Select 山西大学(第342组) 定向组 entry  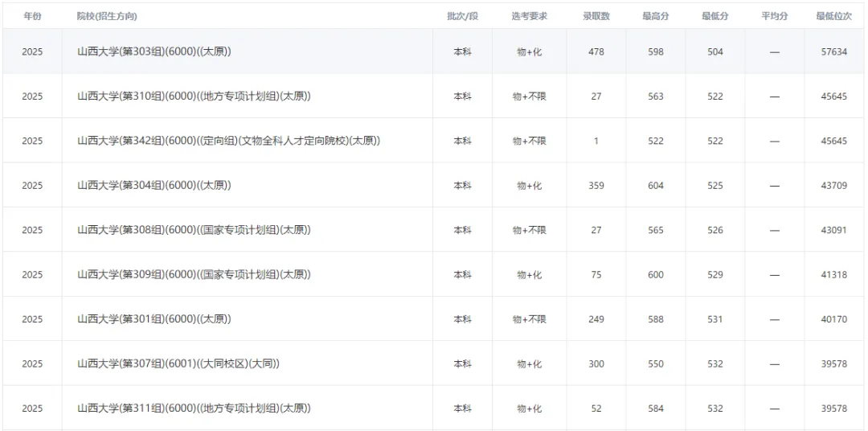coord(228,141)
